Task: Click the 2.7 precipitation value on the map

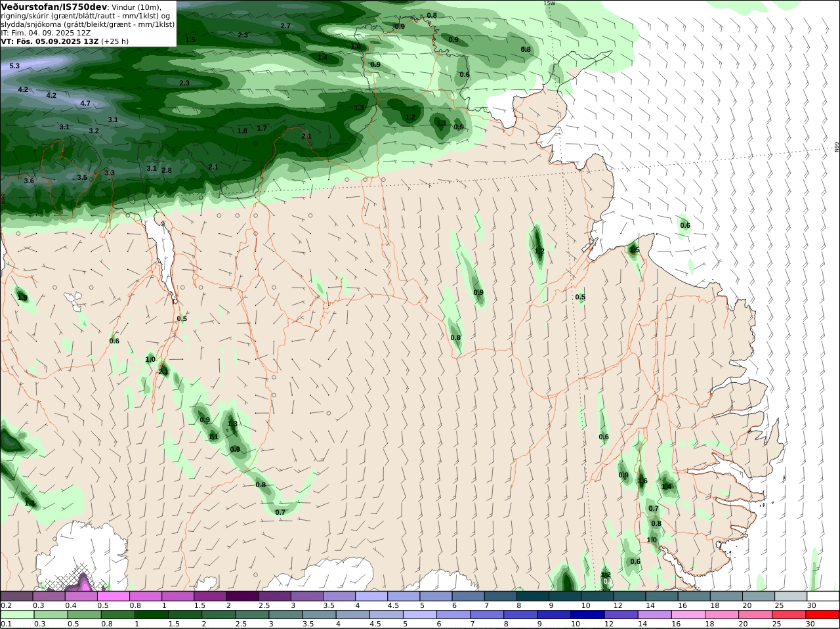Action: pyautogui.click(x=285, y=26)
